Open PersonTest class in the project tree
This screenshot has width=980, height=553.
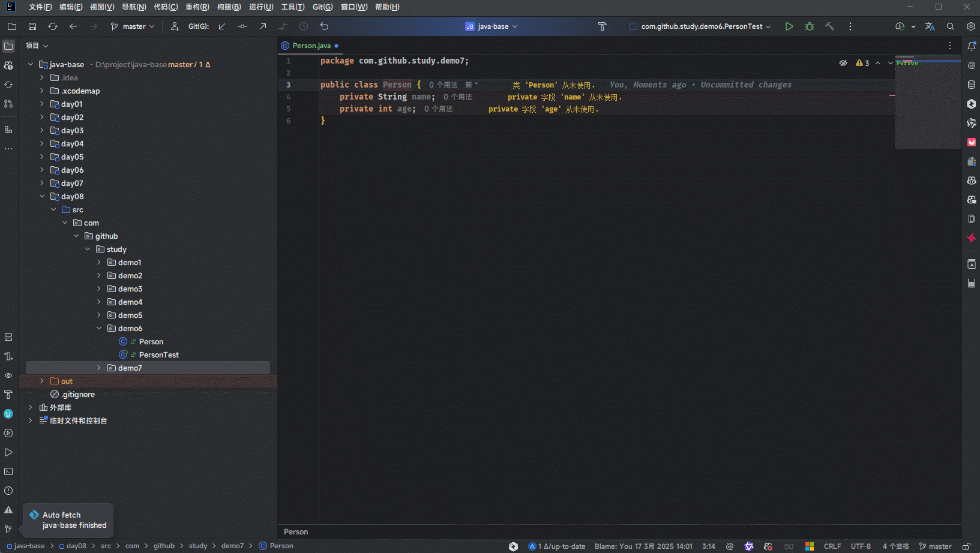coord(158,354)
